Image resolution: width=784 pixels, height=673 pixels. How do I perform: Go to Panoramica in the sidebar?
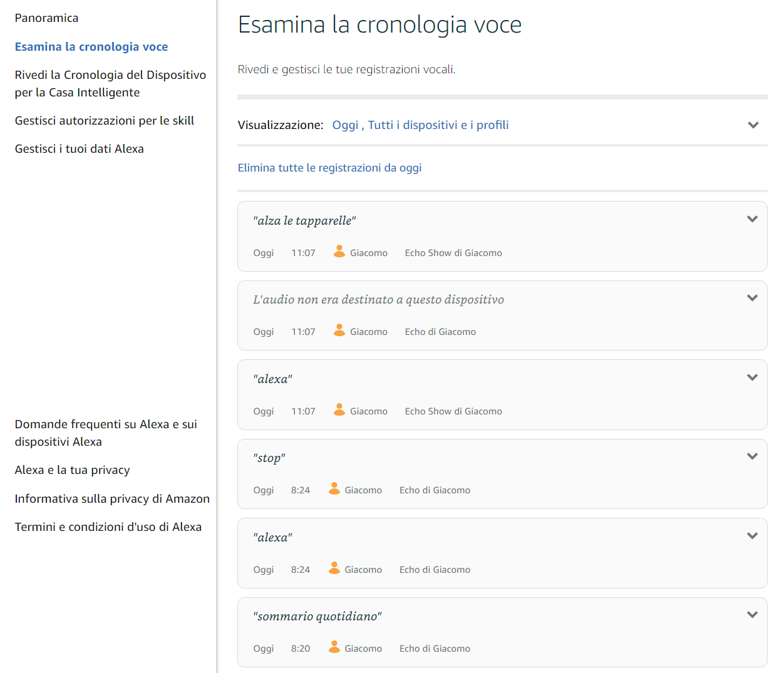pyautogui.click(x=46, y=18)
